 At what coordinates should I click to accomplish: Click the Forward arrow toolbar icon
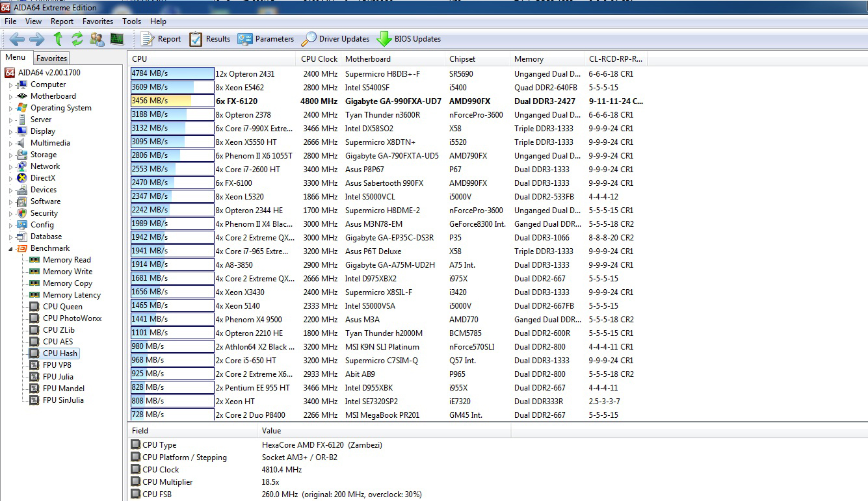(36, 39)
